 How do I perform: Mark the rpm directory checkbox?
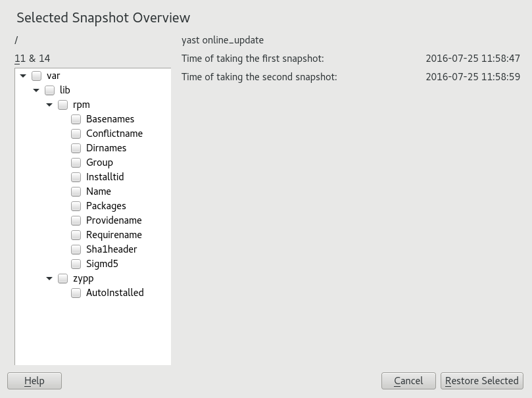click(63, 105)
